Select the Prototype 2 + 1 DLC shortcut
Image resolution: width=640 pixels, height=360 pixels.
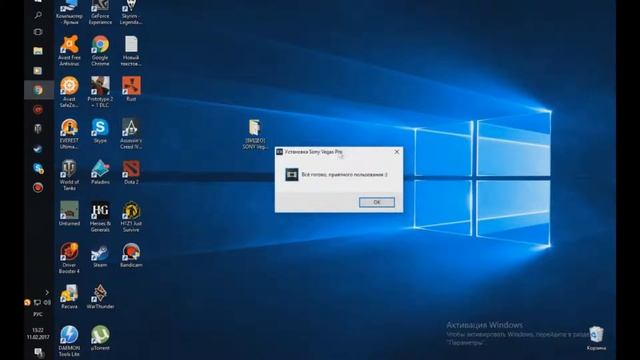click(100, 92)
